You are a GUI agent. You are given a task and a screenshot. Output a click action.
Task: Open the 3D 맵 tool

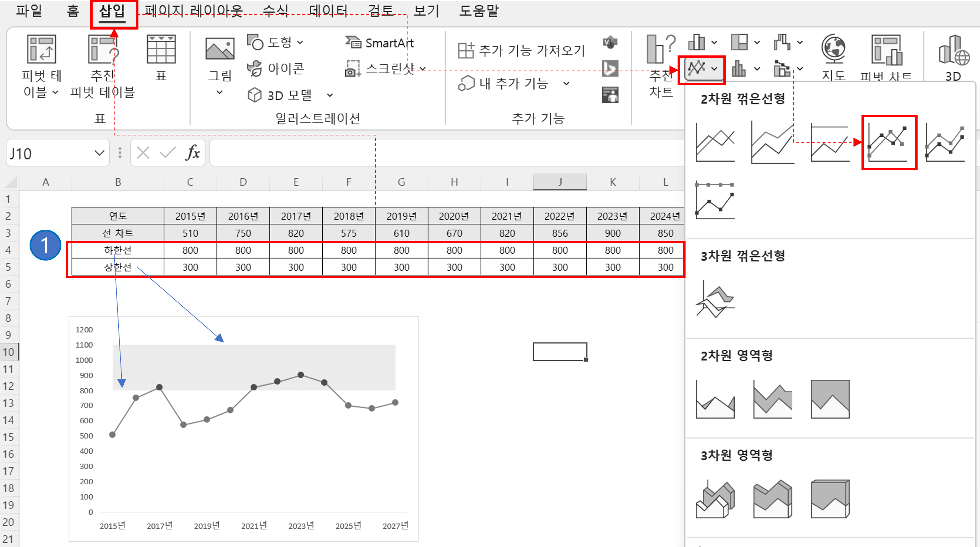pyautogui.click(x=954, y=57)
